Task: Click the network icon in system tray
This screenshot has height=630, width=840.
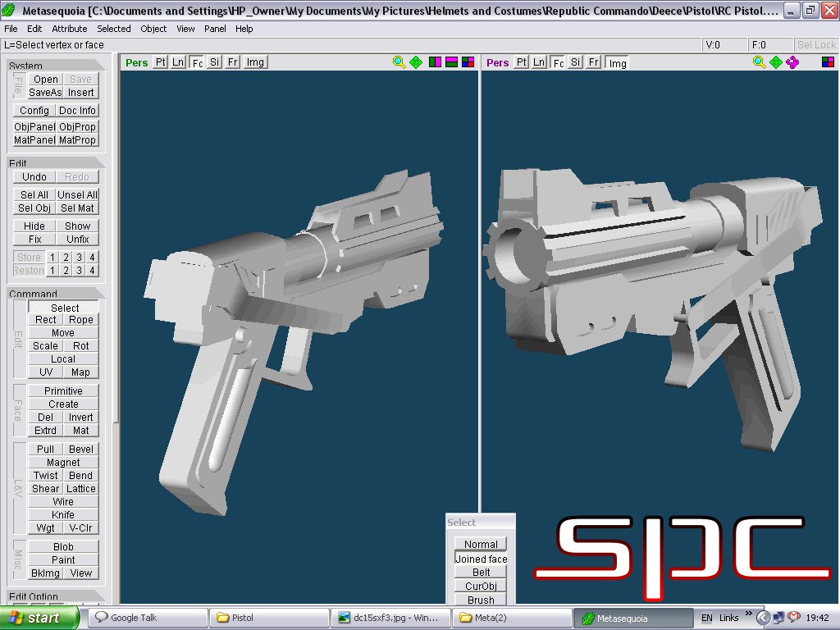Action: [779, 618]
